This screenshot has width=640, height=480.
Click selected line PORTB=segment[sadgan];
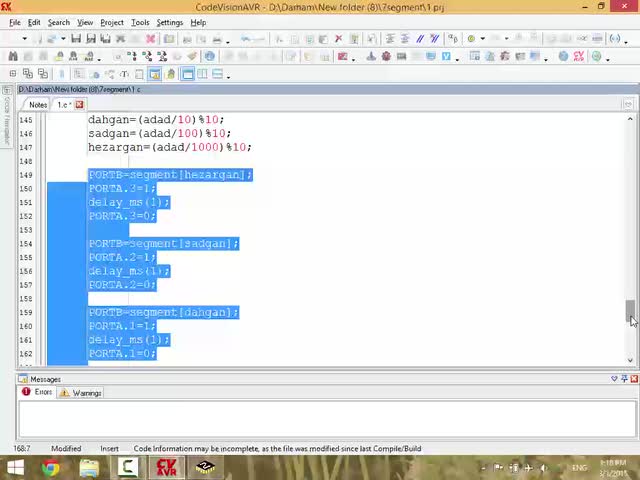point(163,244)
